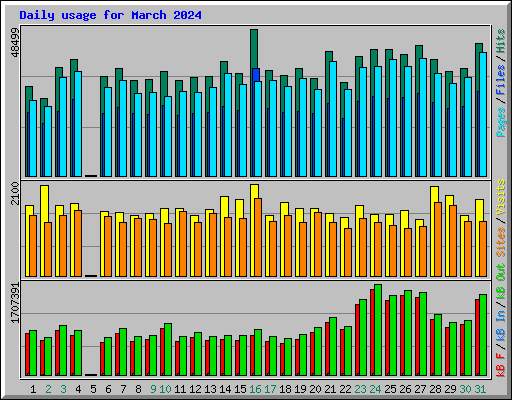Click day 2 on the x-axis
The height and width of the screenshot is (400, 512).
click(48, 389)
